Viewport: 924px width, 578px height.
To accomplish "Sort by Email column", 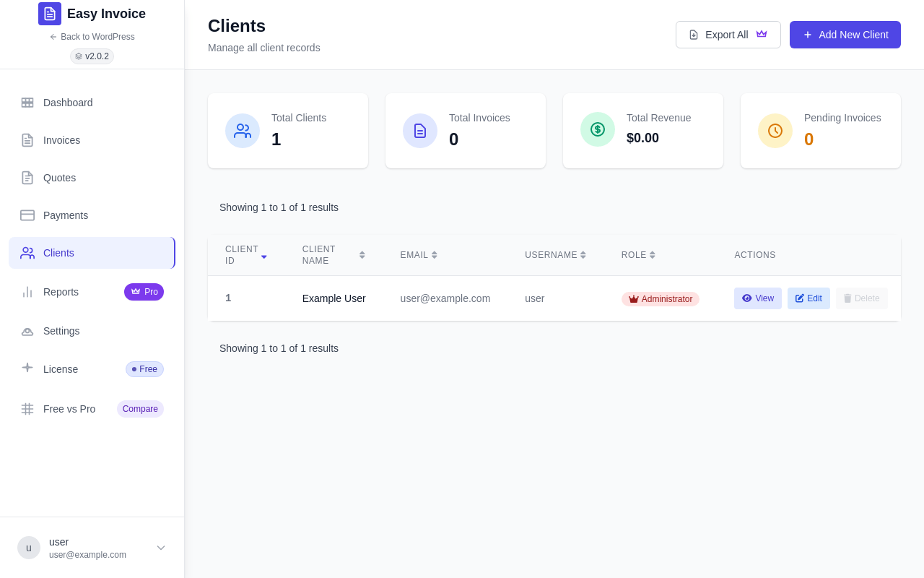I will 419,255.
